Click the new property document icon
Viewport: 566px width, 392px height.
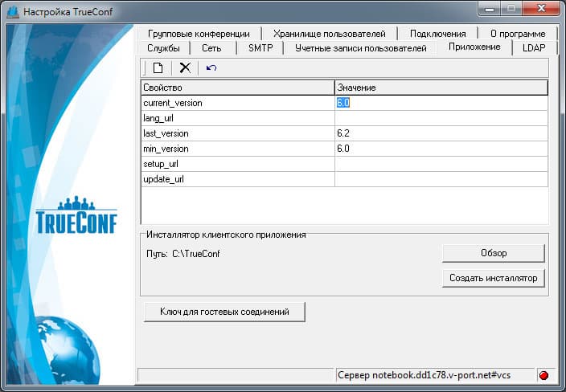(158, 67)
